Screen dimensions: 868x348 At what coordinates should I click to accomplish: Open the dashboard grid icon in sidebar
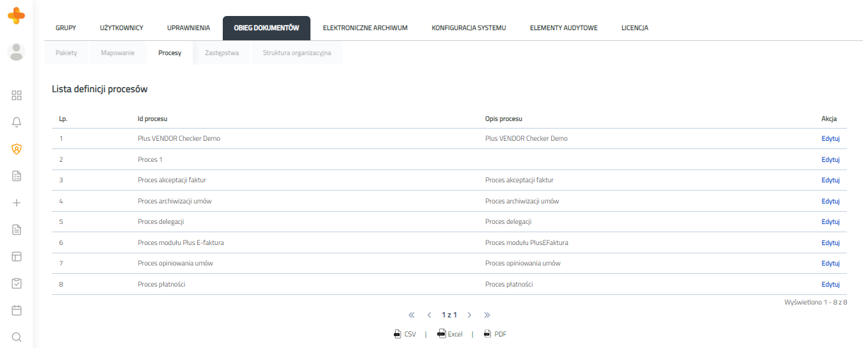pyautogui.click(x=17, y=95)
